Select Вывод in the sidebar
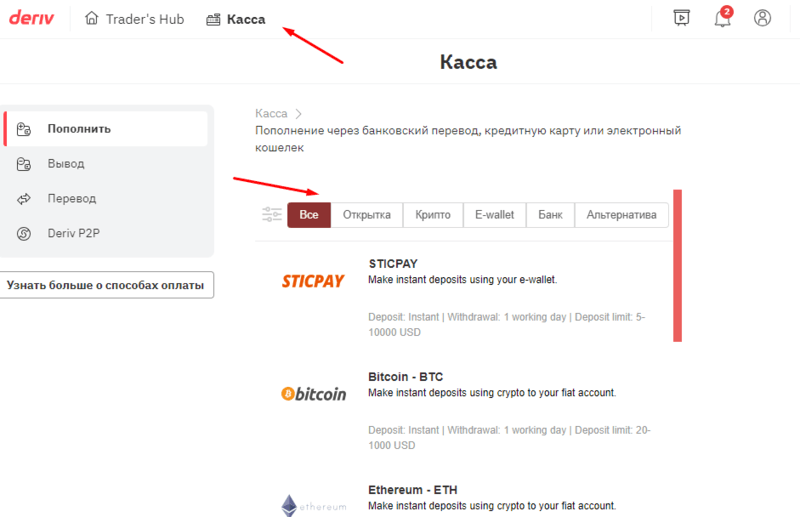 (x=106, y=164)
